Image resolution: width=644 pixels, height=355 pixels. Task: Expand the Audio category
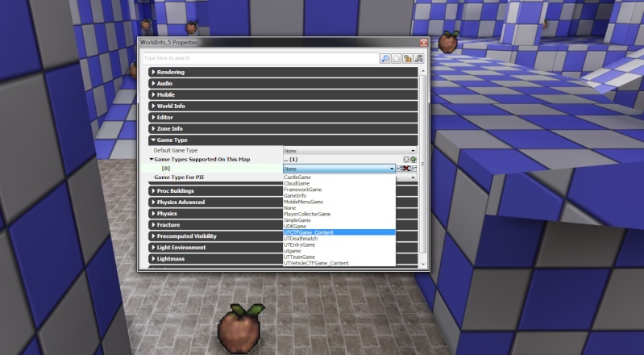click(x=283, y=83)
